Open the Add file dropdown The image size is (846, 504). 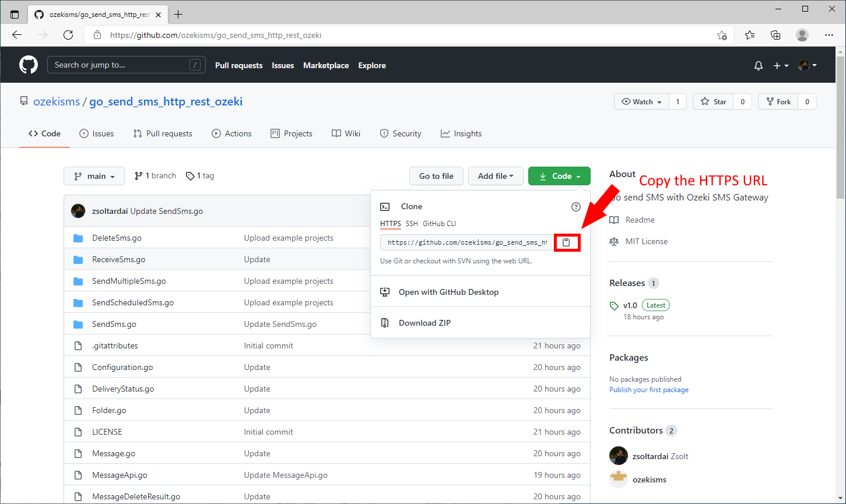click(x=496, y=175)
